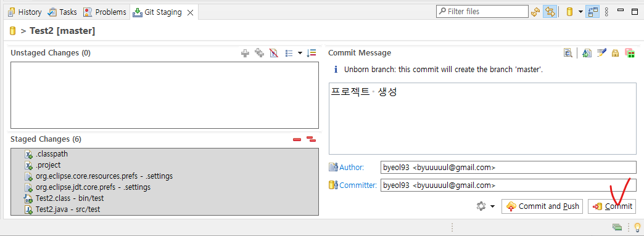
Task: Click the Committer link label
Action: pos(358,185)
